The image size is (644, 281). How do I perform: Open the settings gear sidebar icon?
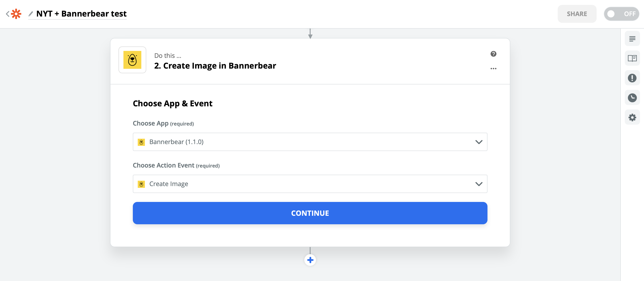coord(632,117)
